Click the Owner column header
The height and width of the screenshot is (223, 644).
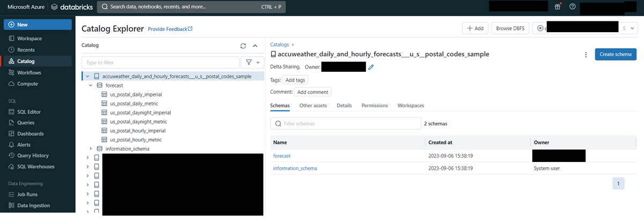(x=541, y=143)
